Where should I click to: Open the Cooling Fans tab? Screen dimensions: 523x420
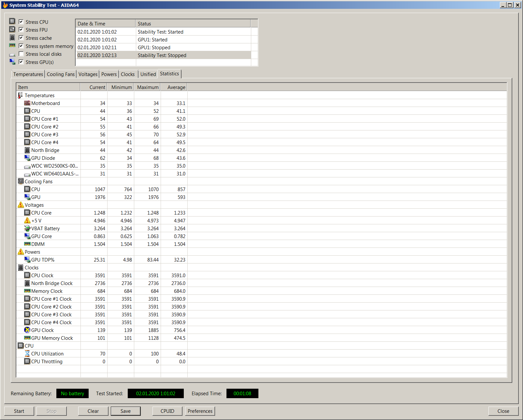(x=61, y=74)
